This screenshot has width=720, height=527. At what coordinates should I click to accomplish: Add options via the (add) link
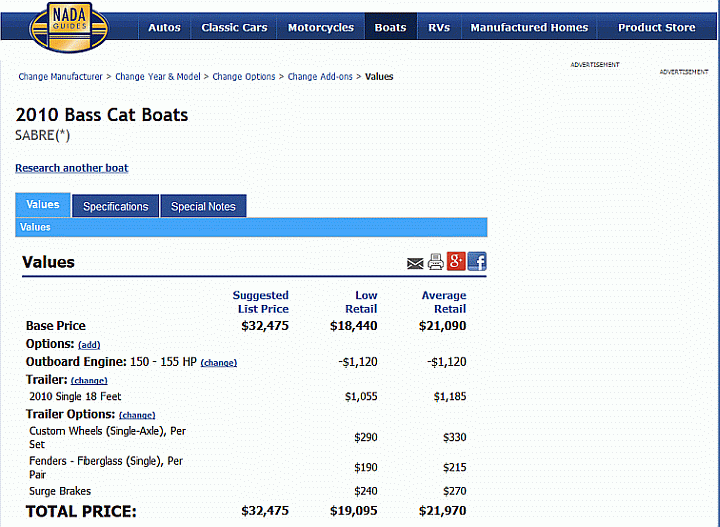tap(89, 345)
